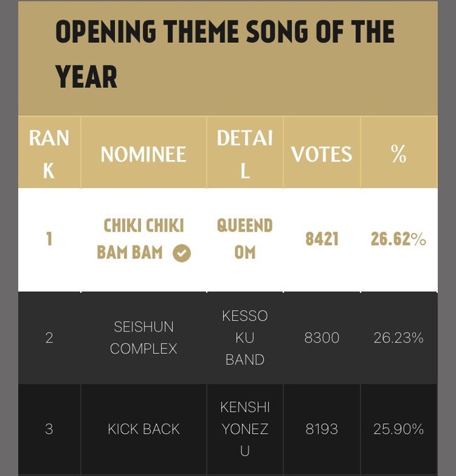The height and width of the screenshot is (476, 456).
Task: Sort by the VOTES column header
Action: (322, 154)
